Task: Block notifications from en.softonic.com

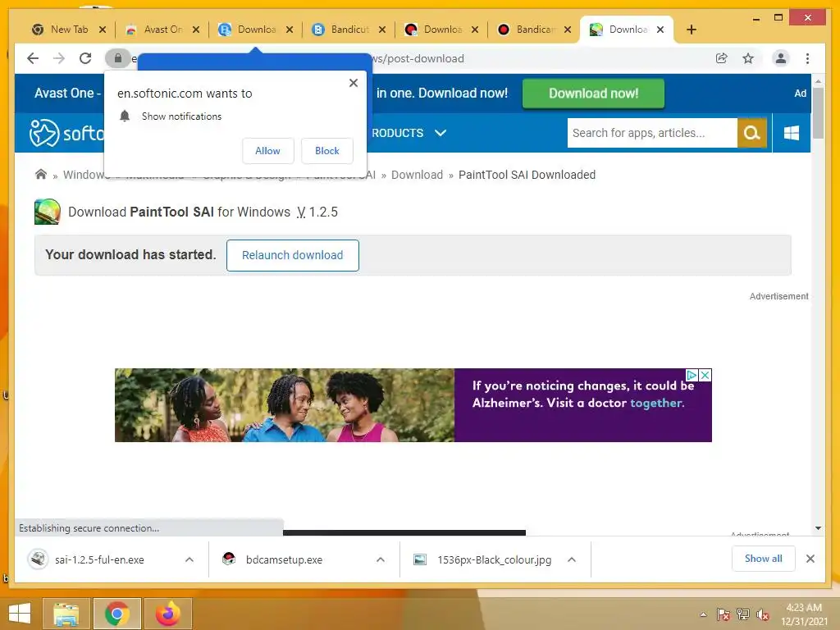Action: 326,151
